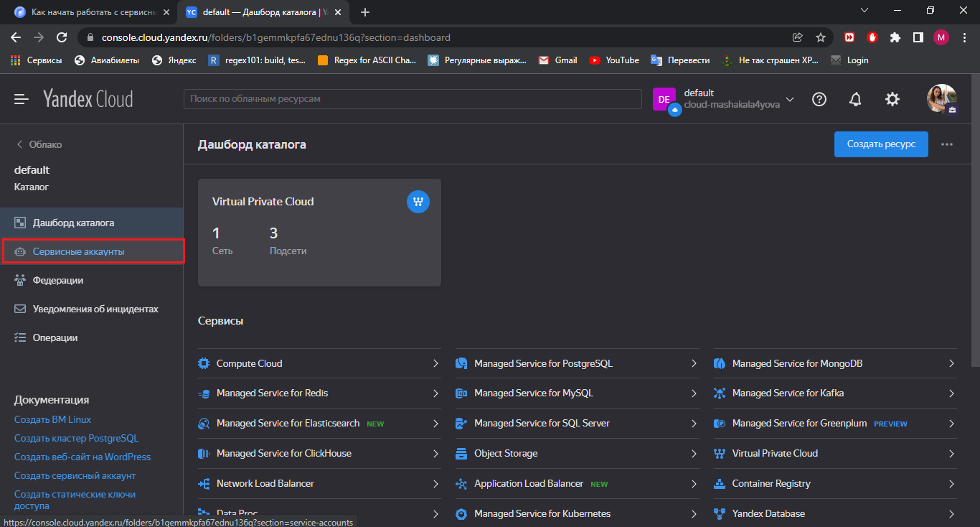Open the Gmail bookmark

[x=558, y=60]
